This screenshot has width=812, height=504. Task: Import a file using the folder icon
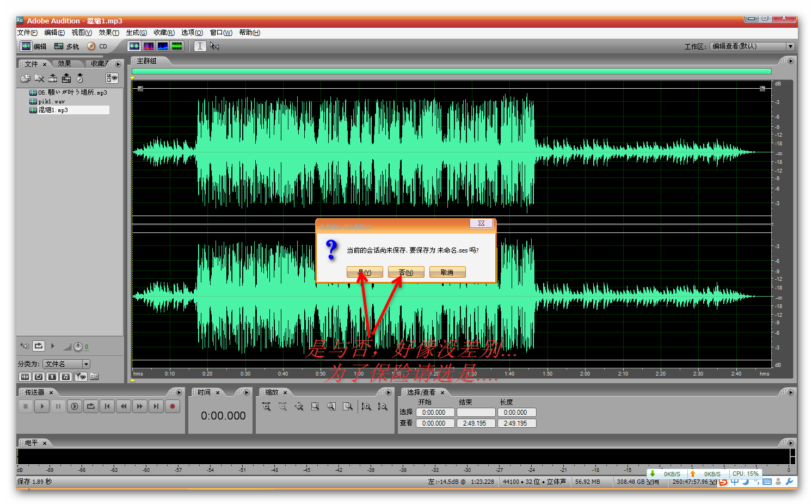pos(26,78)
